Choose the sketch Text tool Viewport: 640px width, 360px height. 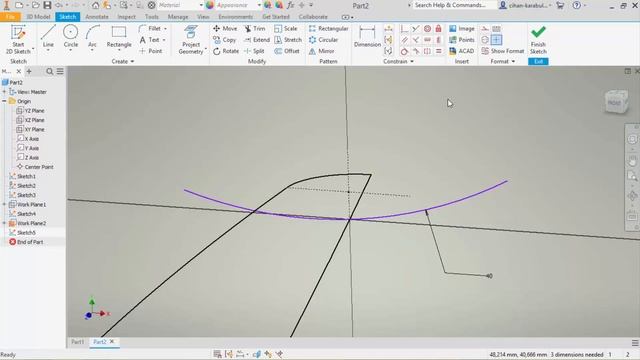pyautogui.click(x=149, y=40)
